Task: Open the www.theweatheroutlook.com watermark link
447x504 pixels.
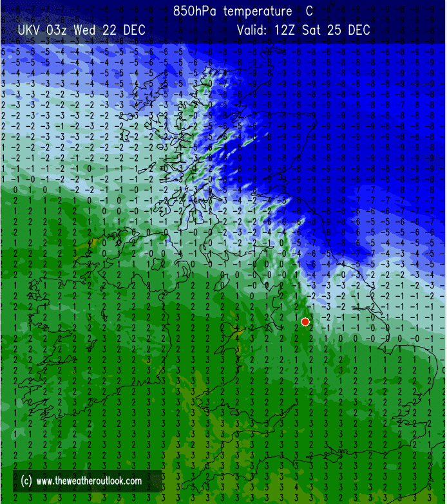Action: click(x=89, y=481)
